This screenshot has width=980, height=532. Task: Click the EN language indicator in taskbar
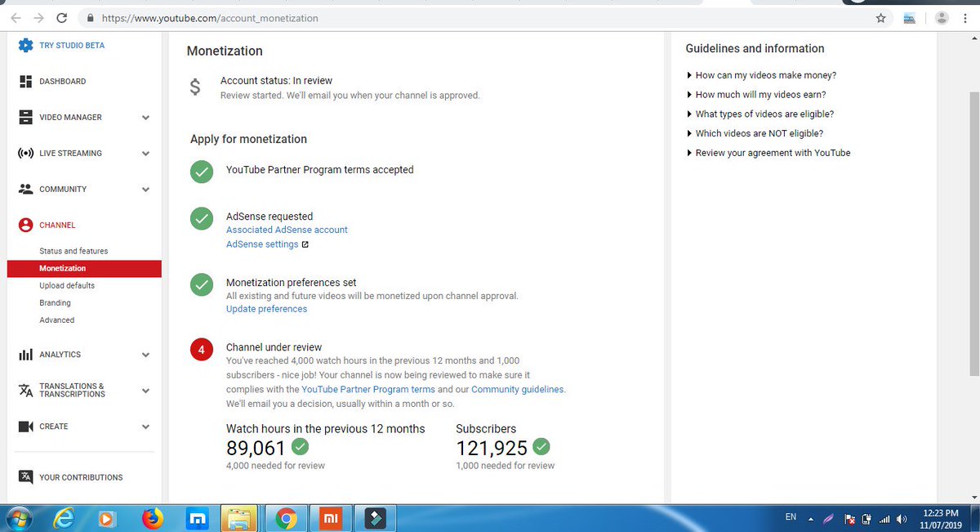pos(791,517)
